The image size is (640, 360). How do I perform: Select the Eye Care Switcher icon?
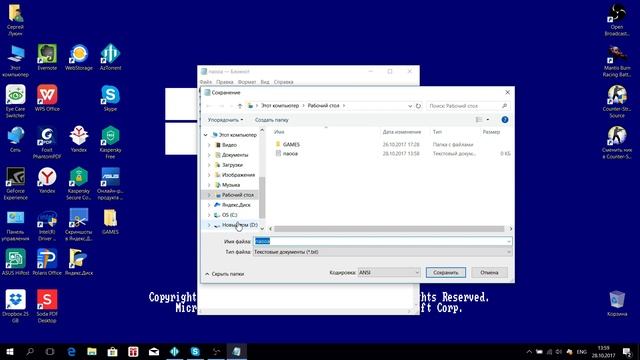(16, 101)
